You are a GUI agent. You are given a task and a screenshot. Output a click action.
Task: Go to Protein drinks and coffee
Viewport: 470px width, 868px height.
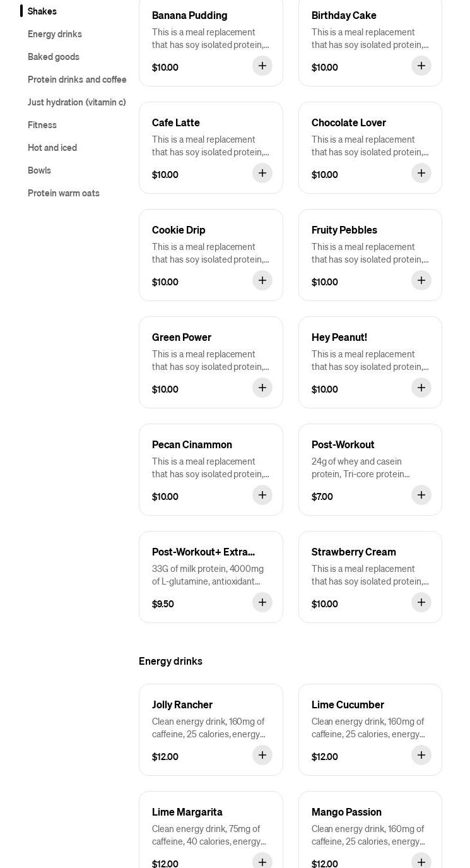(77, 80)
